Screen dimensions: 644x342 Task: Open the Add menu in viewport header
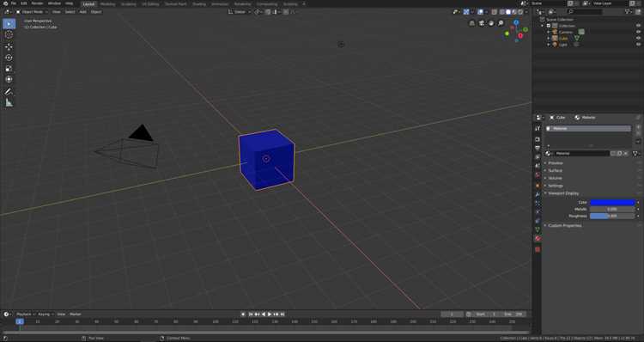click(x=82, y=12)
